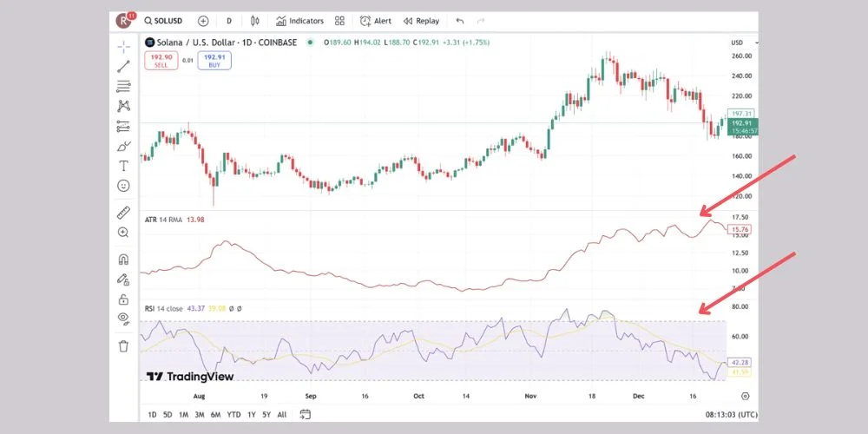Screen dimensions: 868x434
Task: Select the 1D date range tab
Action: [152, 414]
